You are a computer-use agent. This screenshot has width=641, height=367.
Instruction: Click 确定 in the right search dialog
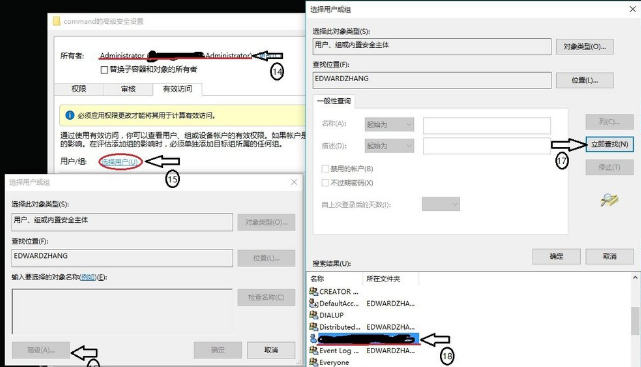556,256
